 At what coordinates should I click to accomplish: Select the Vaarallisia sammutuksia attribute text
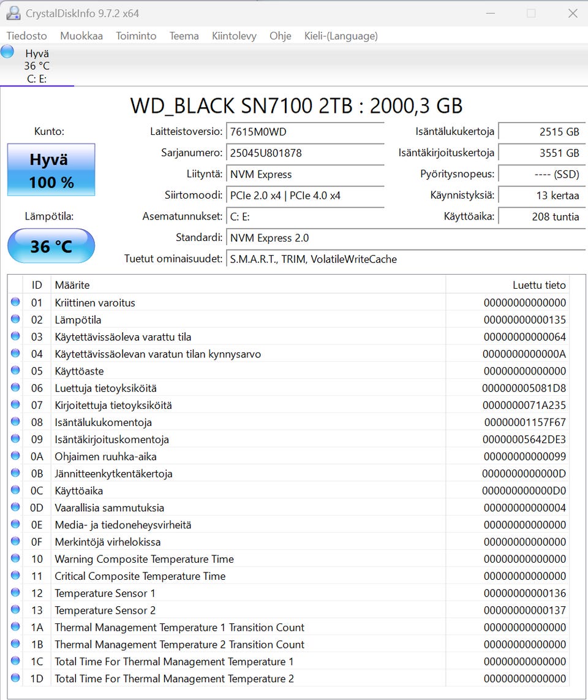109,508
